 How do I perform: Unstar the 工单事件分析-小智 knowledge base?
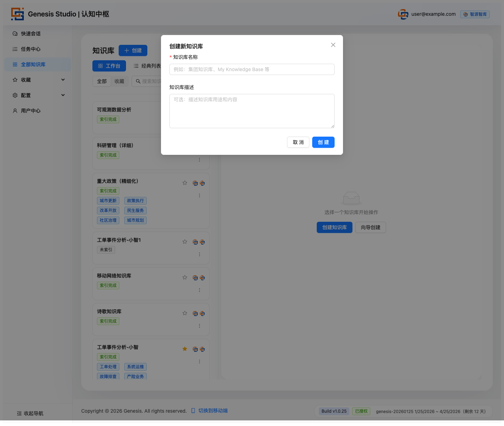coord(185,349)
